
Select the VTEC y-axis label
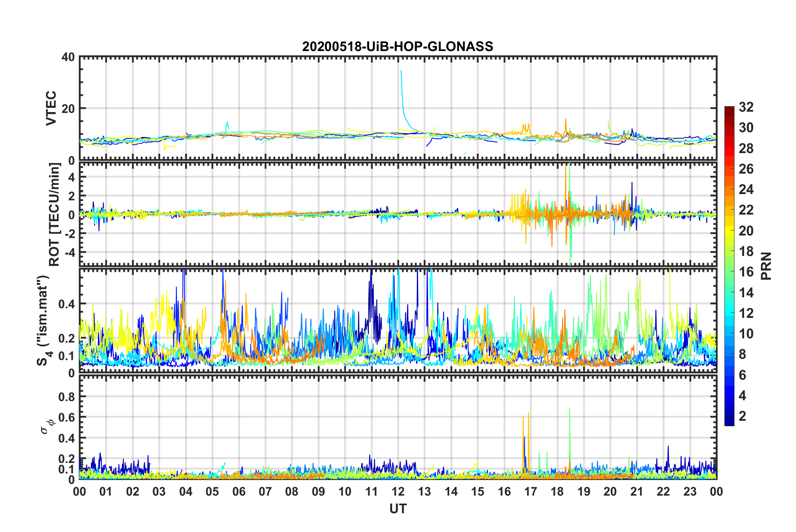pos(51,108)
